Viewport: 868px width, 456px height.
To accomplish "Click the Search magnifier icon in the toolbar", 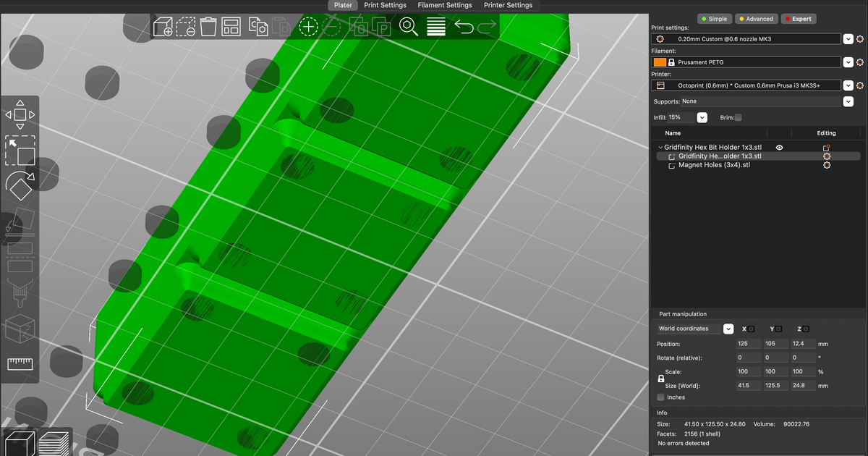I will (x=409, y=26).
